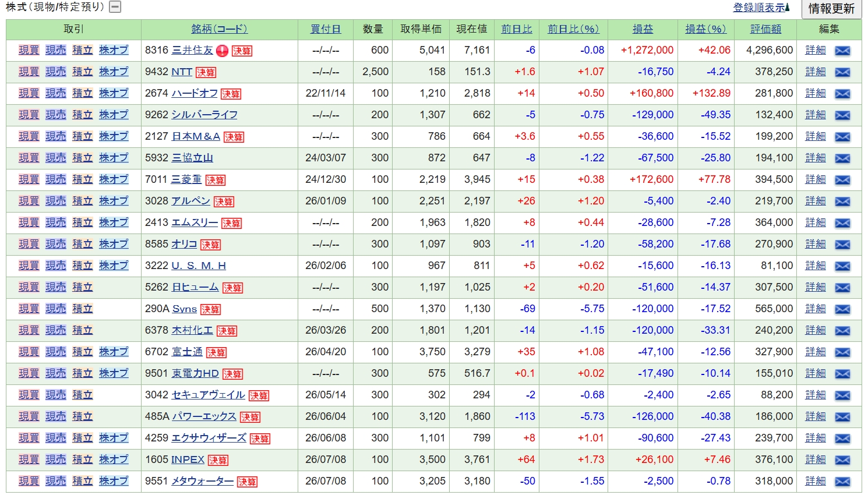This screenshot has width=868, height=502.
Task: Sort holdings by 損益(%)
Action: (x=705, y=29)
